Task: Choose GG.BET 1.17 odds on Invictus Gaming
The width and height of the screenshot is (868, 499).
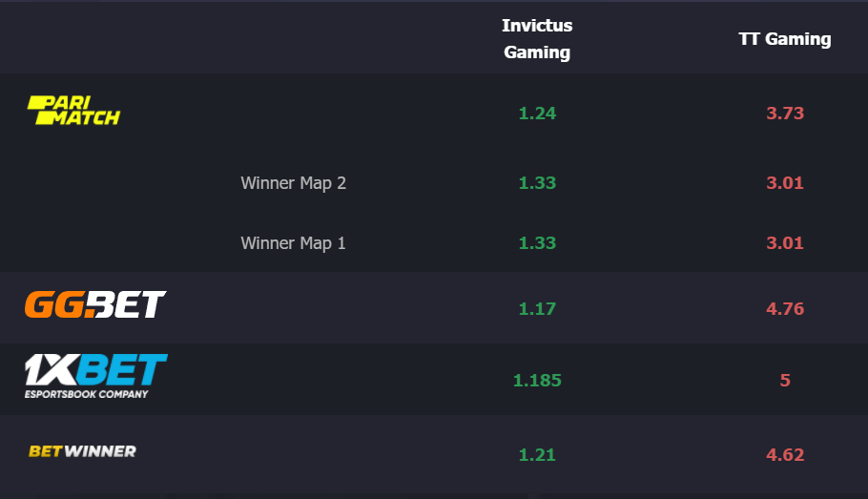Action: [537, 308]
